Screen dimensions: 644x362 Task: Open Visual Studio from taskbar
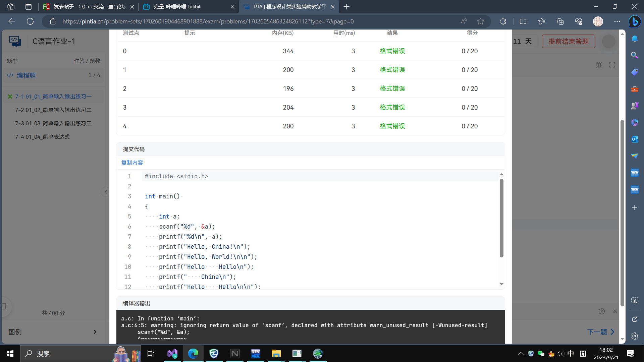(x=172, y=354)
